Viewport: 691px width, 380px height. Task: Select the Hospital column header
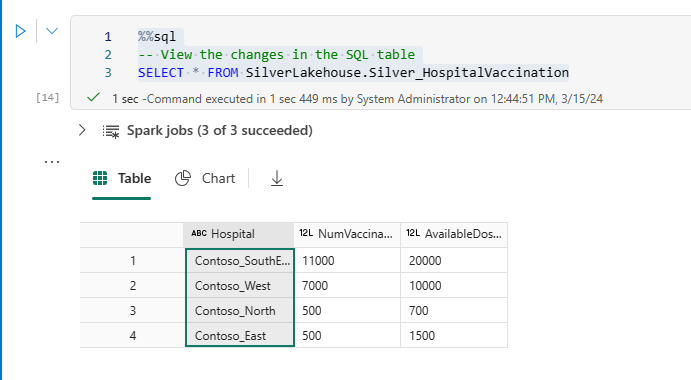pos(238,234)
